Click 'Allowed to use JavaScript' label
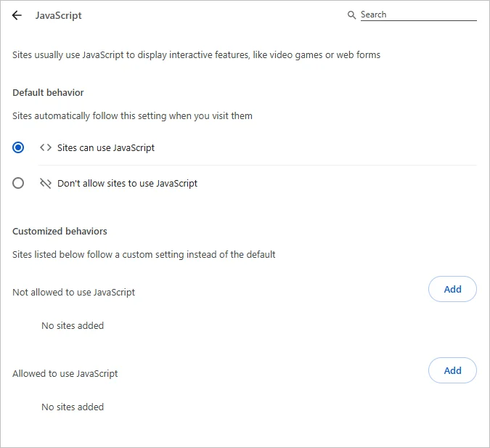 (65, 373)
